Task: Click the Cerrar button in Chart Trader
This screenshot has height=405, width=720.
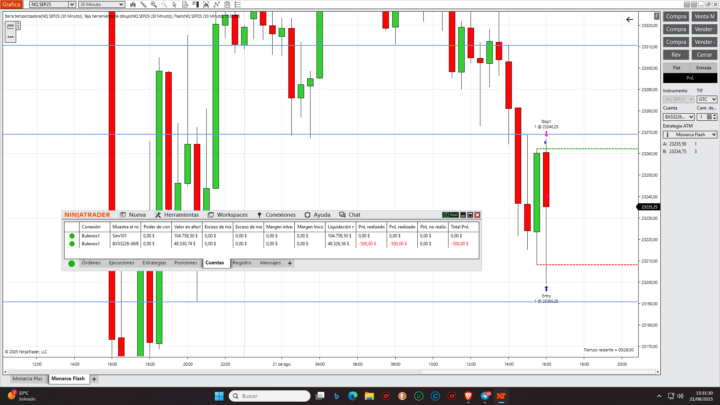Action: (704, 55)
